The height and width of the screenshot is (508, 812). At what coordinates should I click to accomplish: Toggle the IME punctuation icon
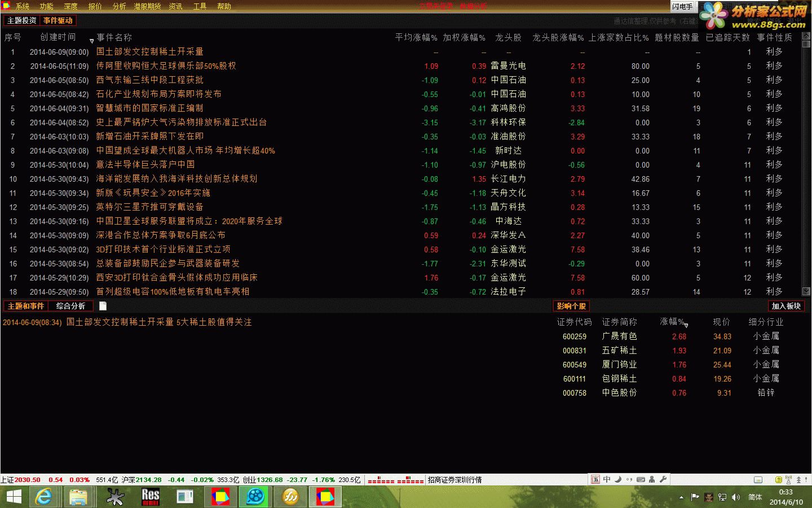click(629, 479)
